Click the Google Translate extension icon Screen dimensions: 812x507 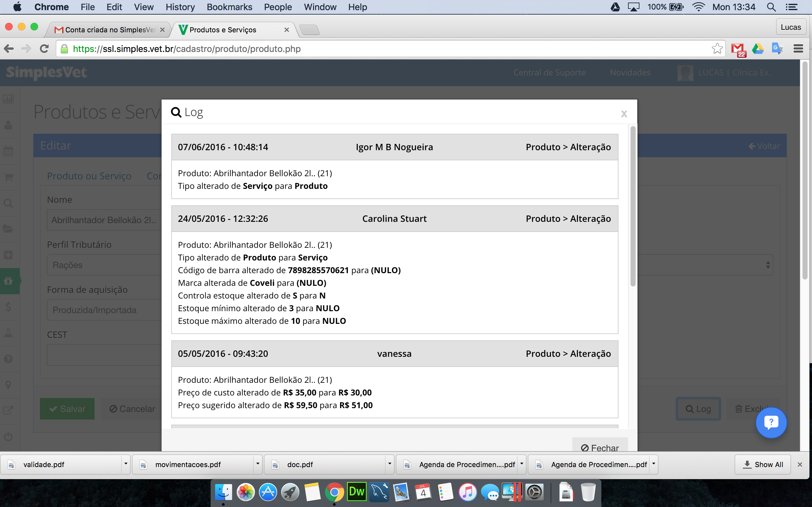pyautogui.click(x=777, y=49)
